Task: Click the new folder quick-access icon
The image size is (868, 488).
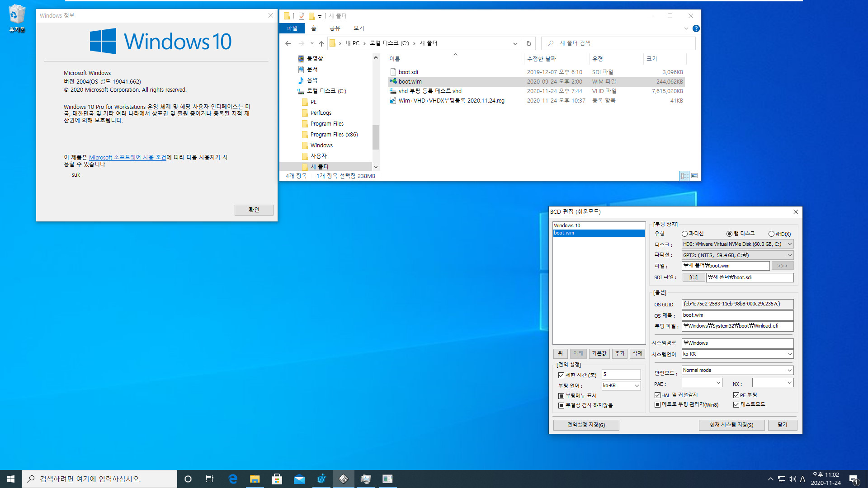Action: click(x=311, y=16)
